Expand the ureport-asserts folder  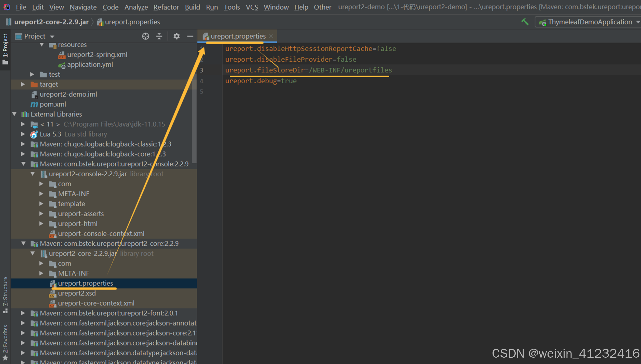pyautogui.click(x=41, y=214)
